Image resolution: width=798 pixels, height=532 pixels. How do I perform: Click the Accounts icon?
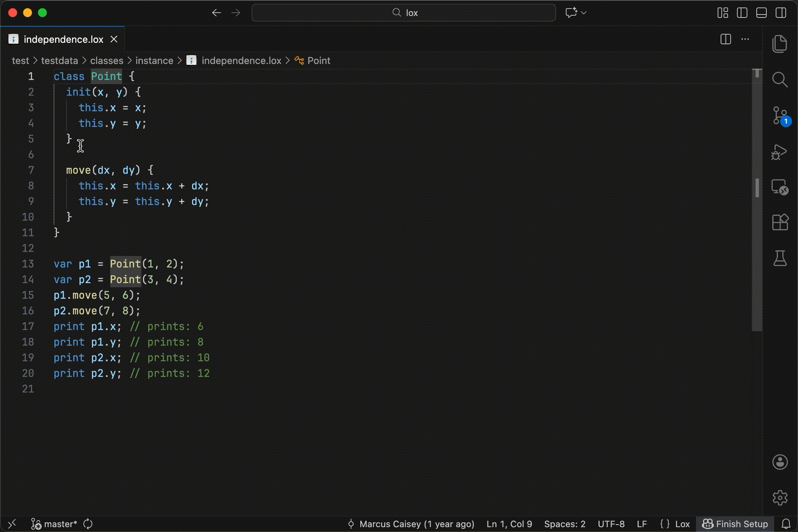pyautogui.click(x=780, y=462)
